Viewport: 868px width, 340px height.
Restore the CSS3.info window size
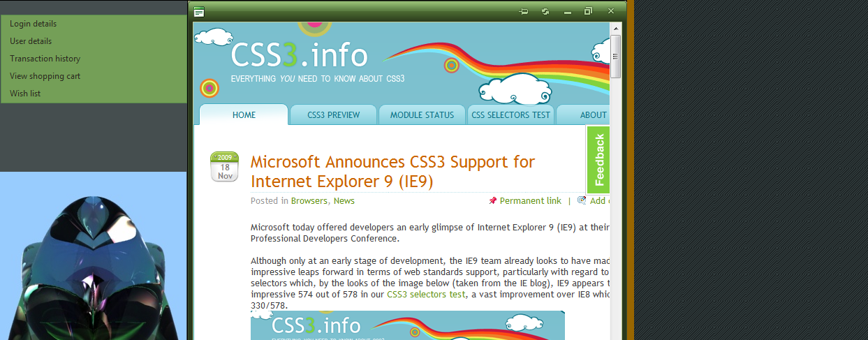(x=589, y=11)
